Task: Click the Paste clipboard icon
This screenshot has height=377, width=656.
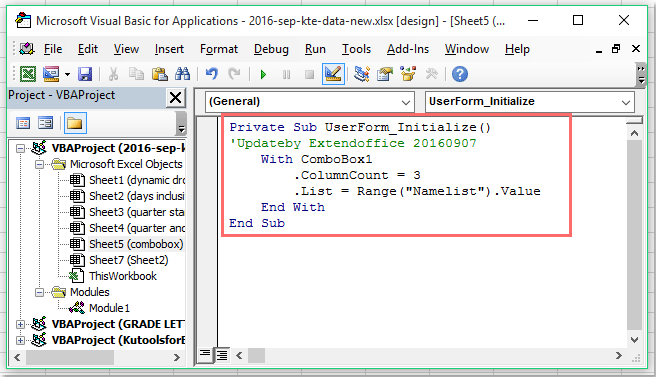Action: [x=159, y=74]
